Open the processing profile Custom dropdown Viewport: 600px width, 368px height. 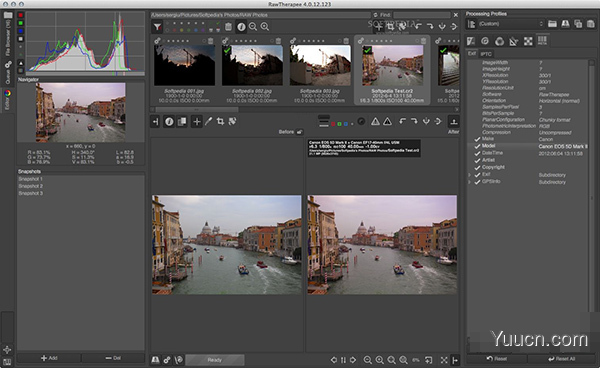510,24
